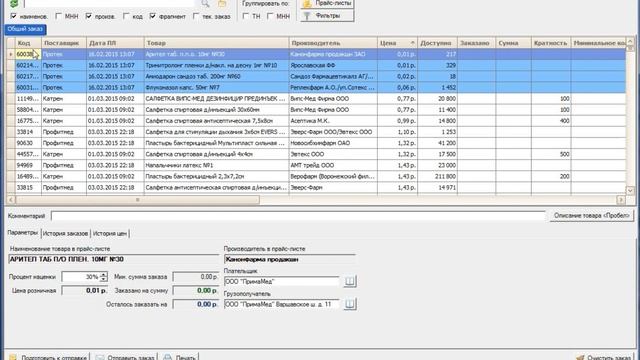Image resolution: width=640 pixels, height=360 pixels.
Task: Sort by the Товар column header
Action: pyautogui.click(x=216, y=43)
